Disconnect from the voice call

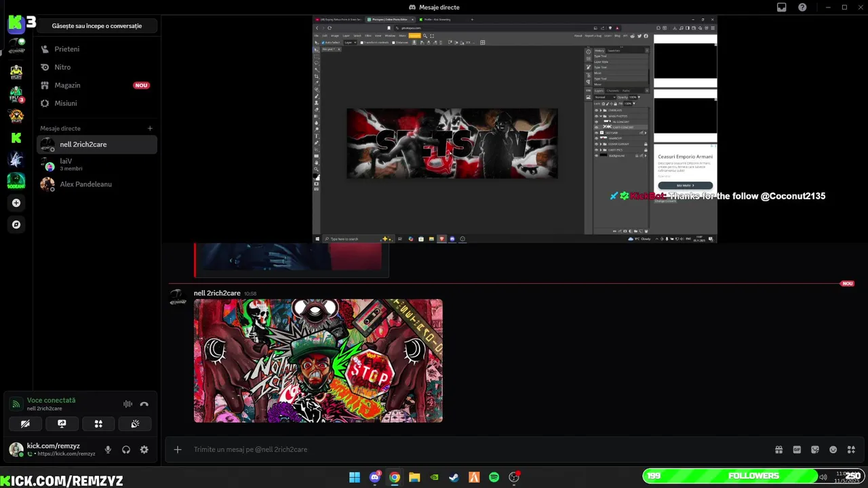[x=144, y=404]
